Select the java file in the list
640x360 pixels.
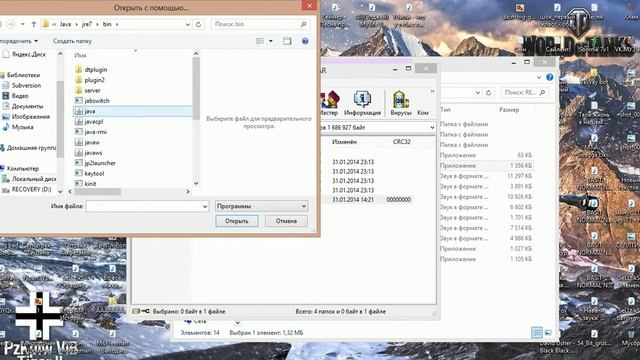click(x=132, y=111)
